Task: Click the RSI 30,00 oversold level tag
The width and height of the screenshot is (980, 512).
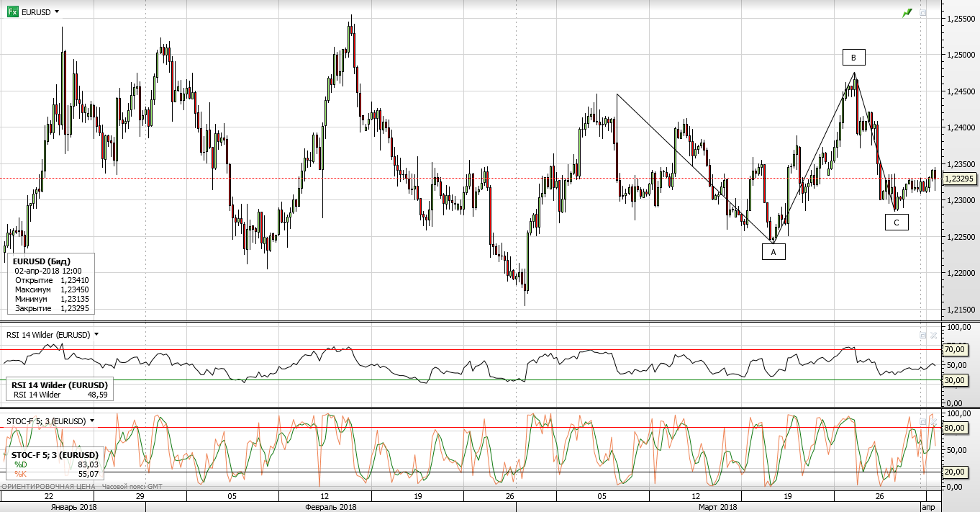Action: click(x=954, y=379)
